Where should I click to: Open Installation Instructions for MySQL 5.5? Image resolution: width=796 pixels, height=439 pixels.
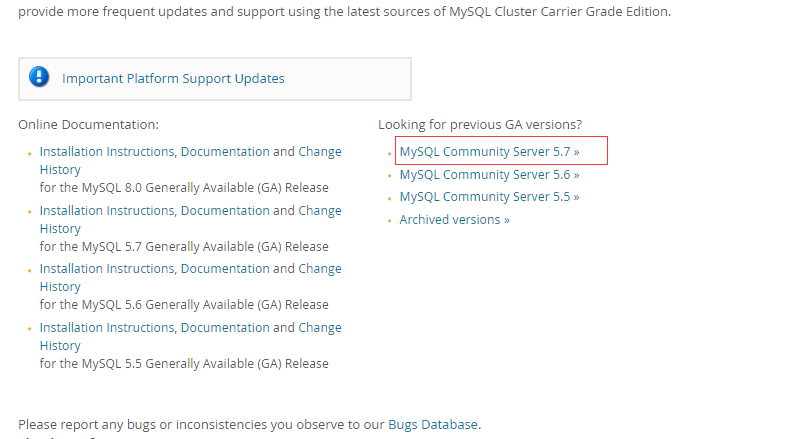[107, 328]
